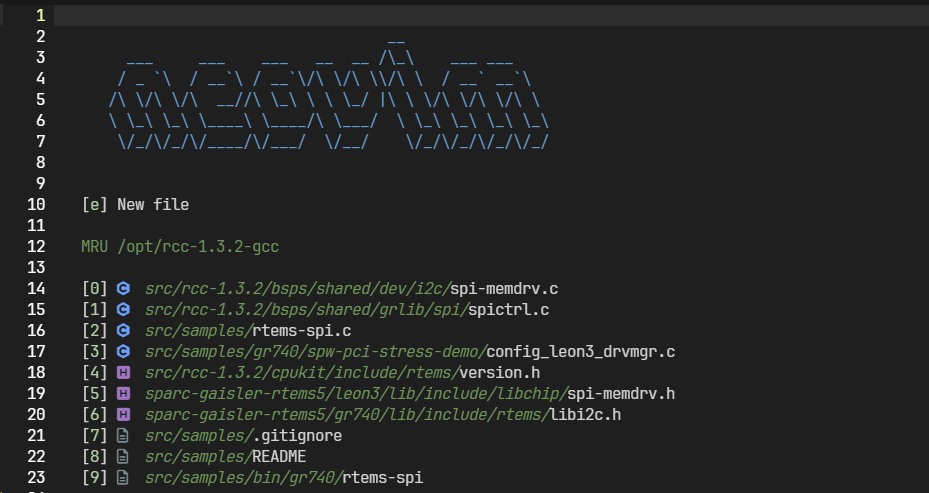
Task: Click the header file icon for version.h
Action: click(x=123, y=373)
